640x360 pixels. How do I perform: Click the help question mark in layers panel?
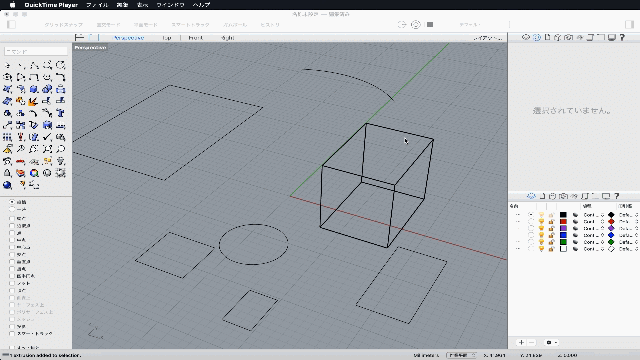617,196
